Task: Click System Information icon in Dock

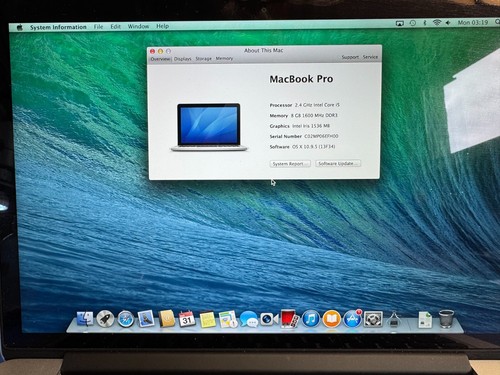Action: coord(394,319)
